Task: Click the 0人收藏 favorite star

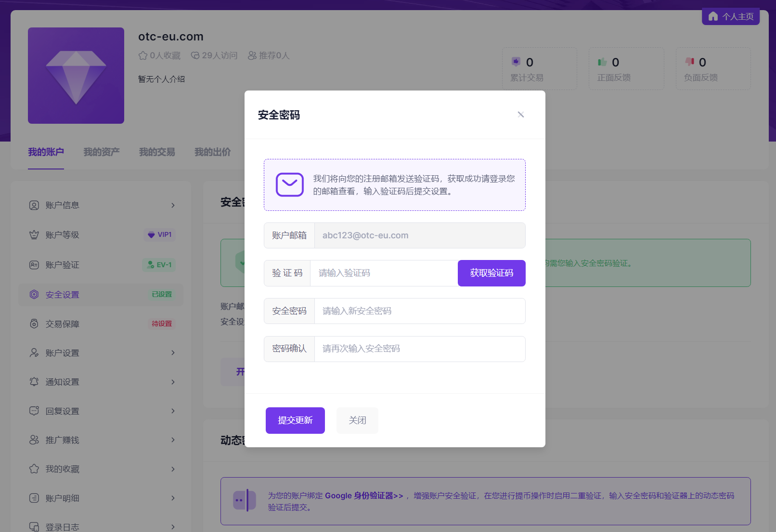Action: tap(142, 55)
